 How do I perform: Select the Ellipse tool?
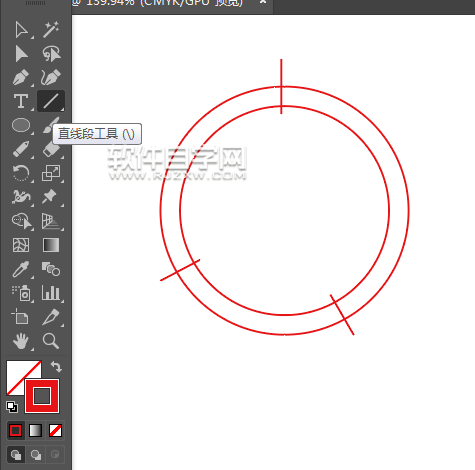coord(21,125)
